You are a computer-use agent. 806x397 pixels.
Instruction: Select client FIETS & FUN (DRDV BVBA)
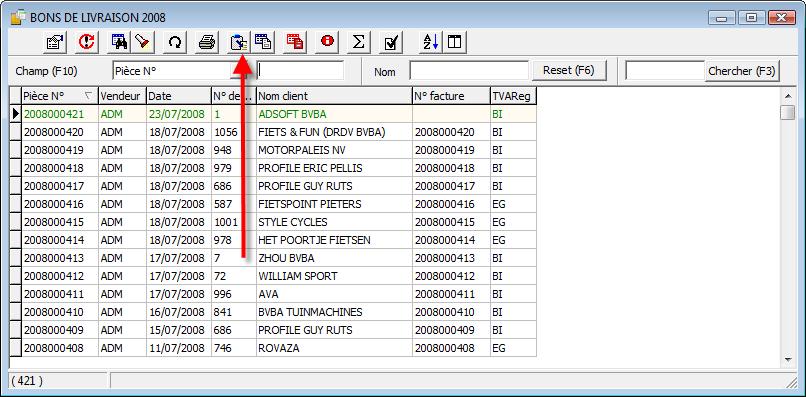pyautogui.click(x=322, y=132)
